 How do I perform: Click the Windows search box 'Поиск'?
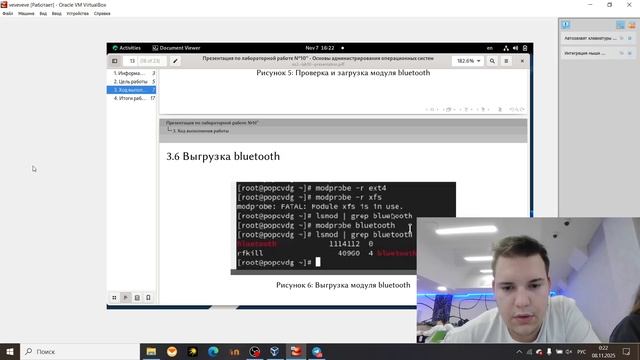click(80, 351)
